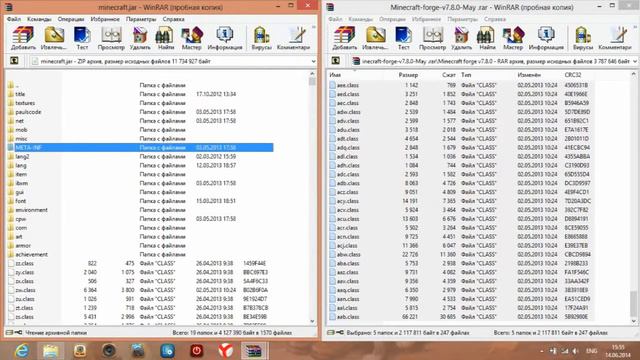Select acy.class in Minecraft-forge list
The width and height of the screenshot is (640, 360).
pyautogui.click(x=348, y=201)
